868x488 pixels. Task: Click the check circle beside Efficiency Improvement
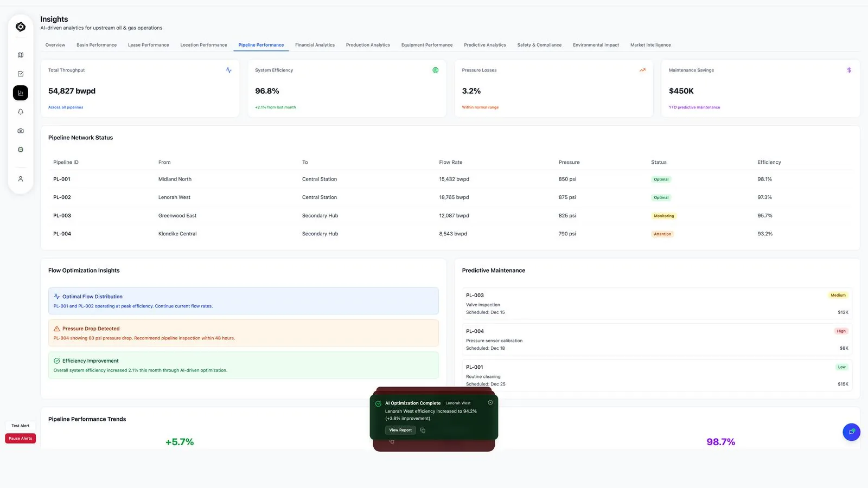[56, 361]
